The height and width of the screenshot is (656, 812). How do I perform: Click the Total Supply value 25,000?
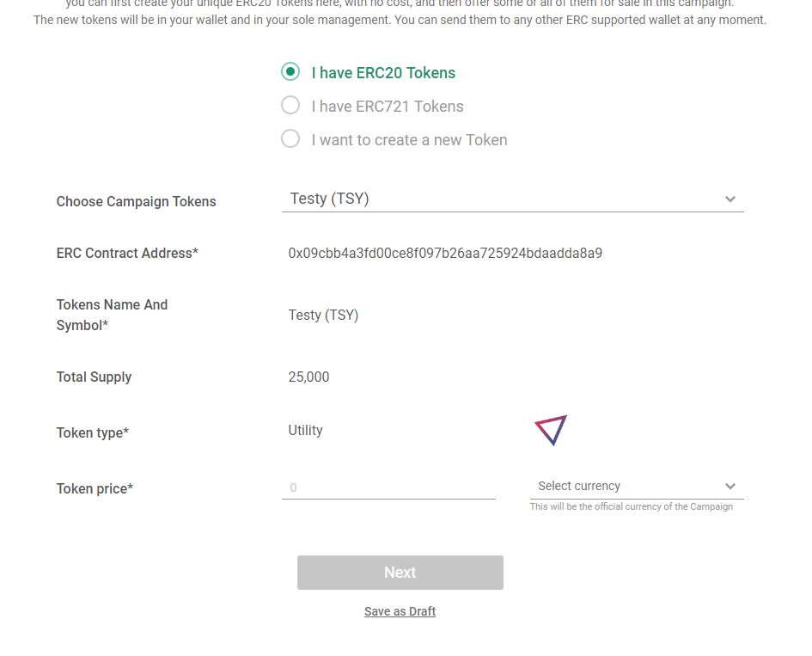pos(308,377)
